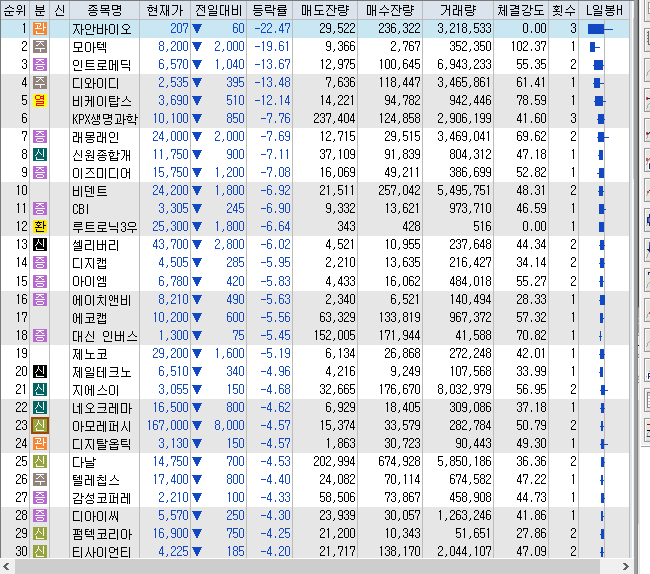Click the 주 badge beside 모아텍
The height and width of the screenshot is (574, 650).
[x=40, y=46]
